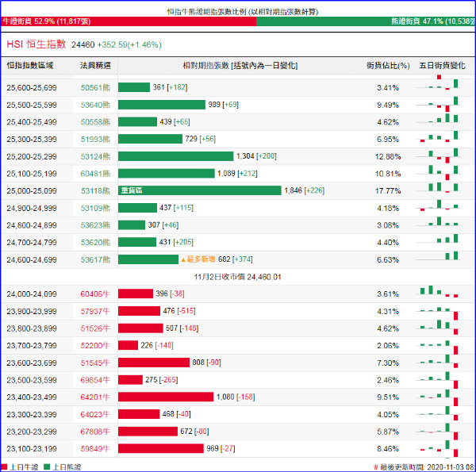Click the 476 [-515] contract count

(x=179, y=311)
